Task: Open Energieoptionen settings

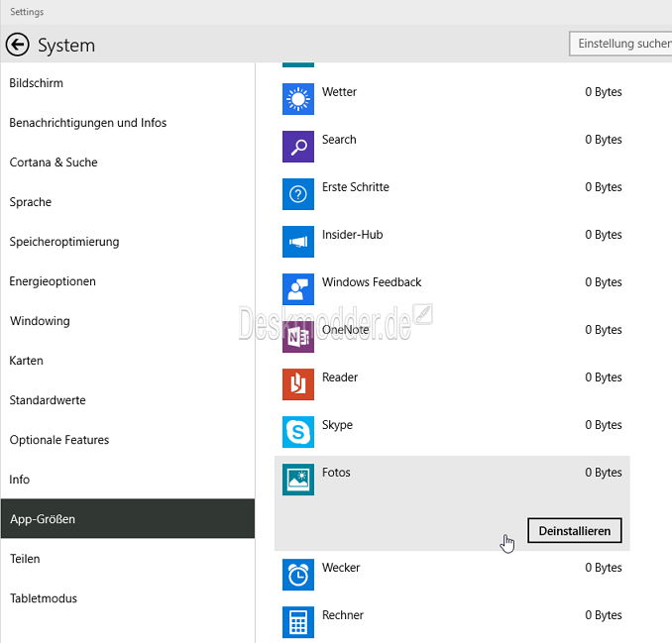Action: (x=127, y=281)
